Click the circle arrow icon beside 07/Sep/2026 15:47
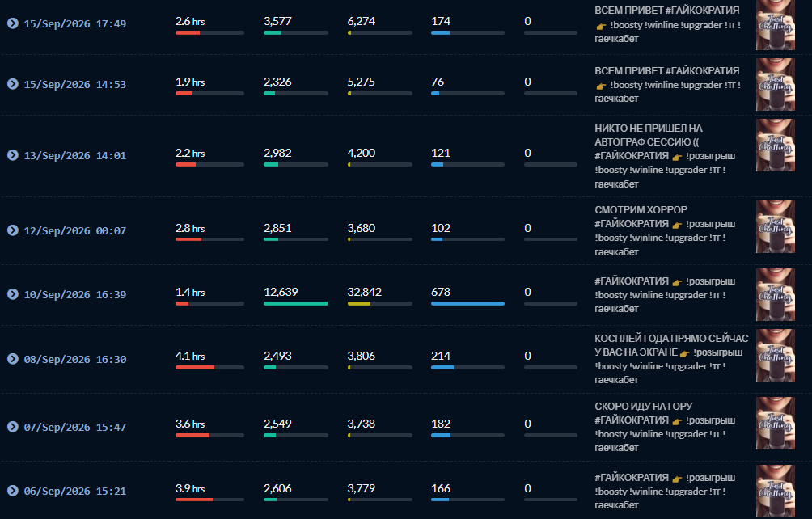Screen dimensions: 812x519 (13, 426)
